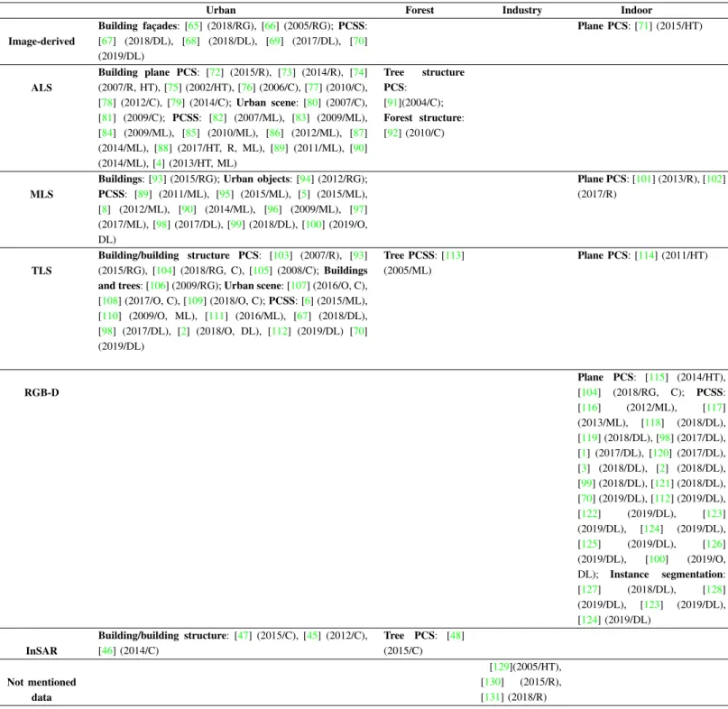Screen dimensions: 728x709
Task: Open reference [47] for InSAR building structure
Action: coord(243,636)
